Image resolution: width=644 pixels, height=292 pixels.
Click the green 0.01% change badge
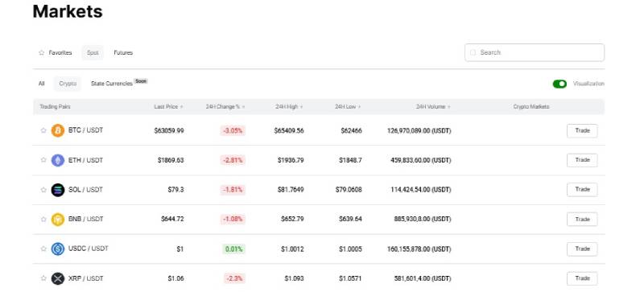click(x=233, y=249)
